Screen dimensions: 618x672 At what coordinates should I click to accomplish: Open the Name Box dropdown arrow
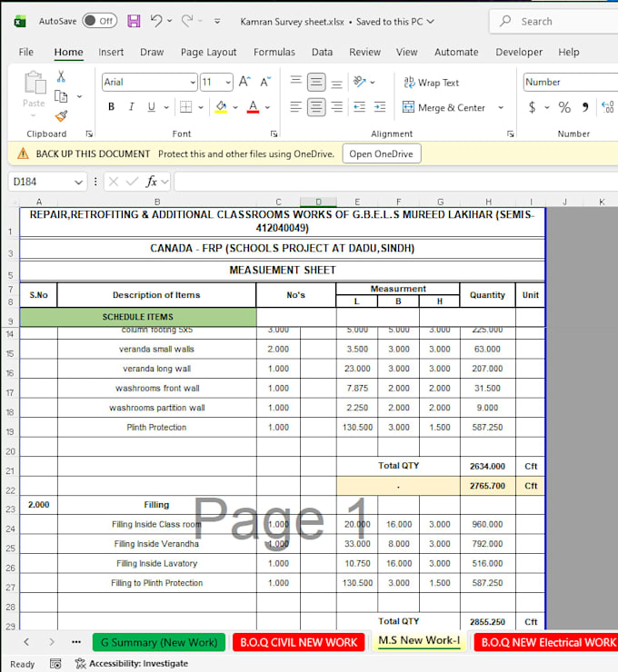[78, 183]
